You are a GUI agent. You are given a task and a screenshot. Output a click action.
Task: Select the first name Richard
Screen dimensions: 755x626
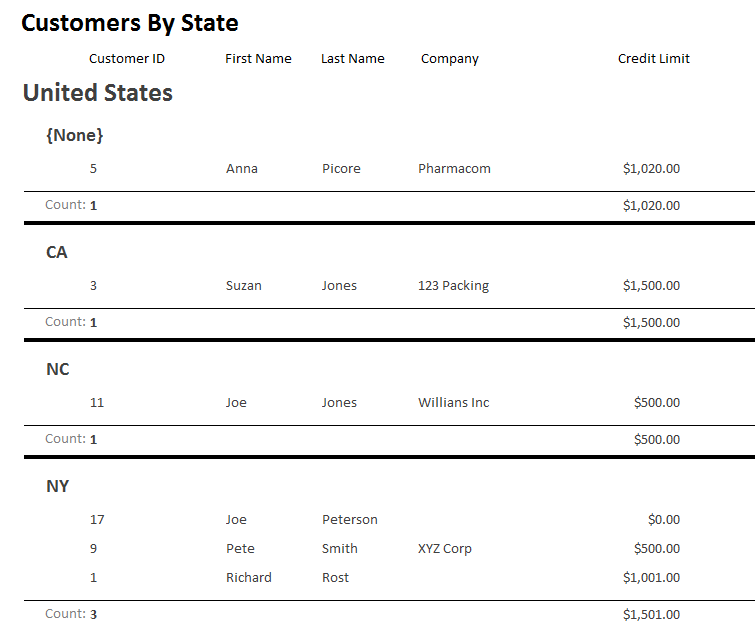tap(249, 578)
